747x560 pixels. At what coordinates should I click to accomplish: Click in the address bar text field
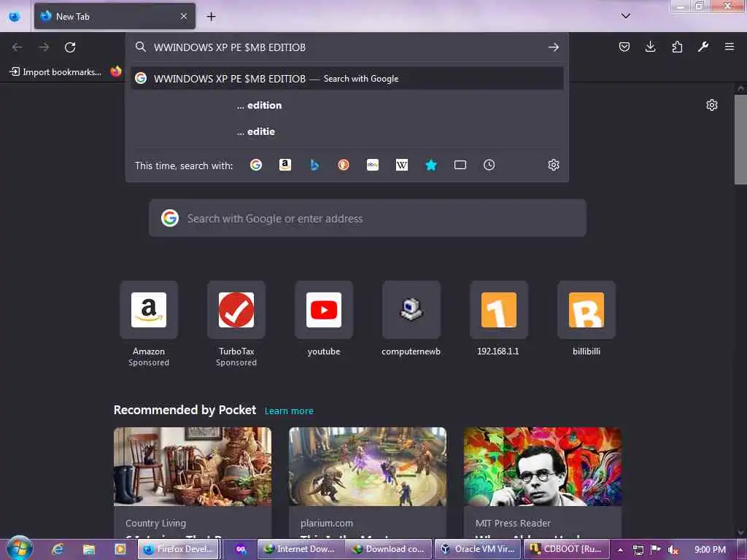click(347, 47)
